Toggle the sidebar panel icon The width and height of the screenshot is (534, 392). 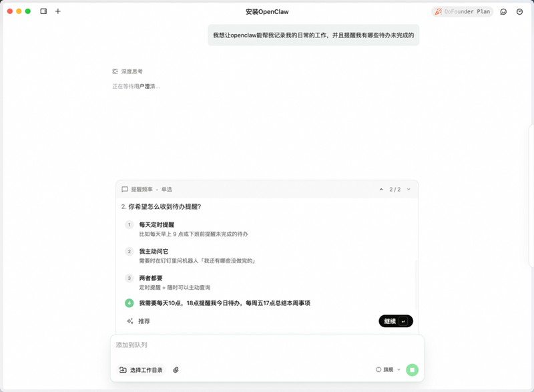click(43, 11)
